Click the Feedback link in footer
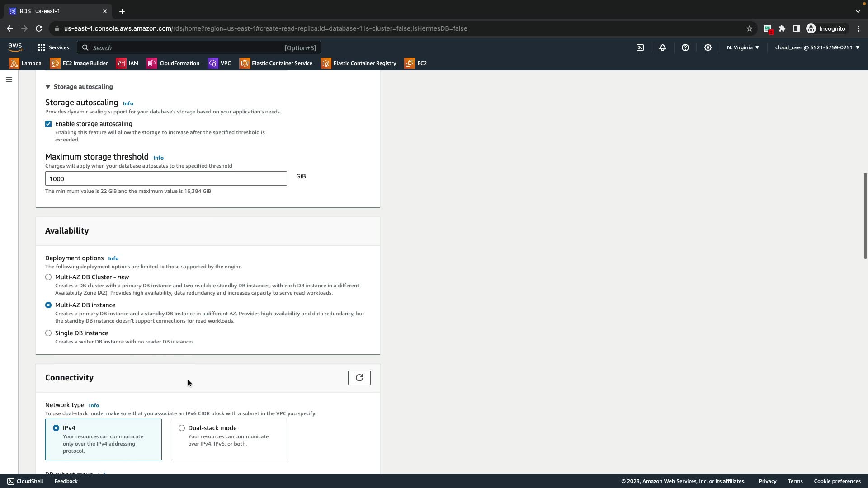 point(66,481)
